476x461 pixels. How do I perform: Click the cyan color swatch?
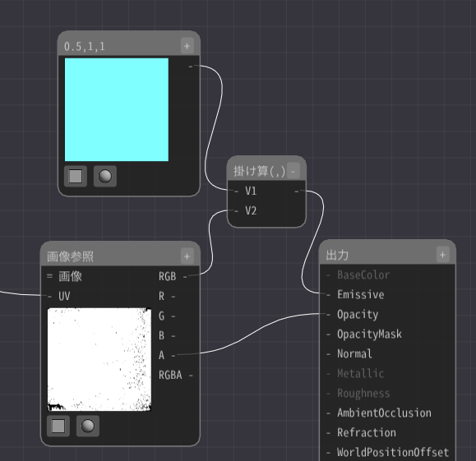(117, 109)
